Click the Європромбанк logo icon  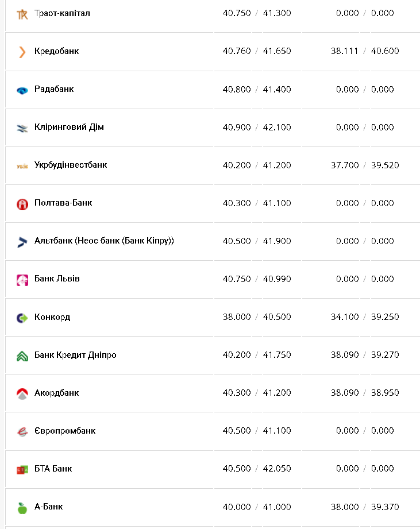click(x=22, y=431)
